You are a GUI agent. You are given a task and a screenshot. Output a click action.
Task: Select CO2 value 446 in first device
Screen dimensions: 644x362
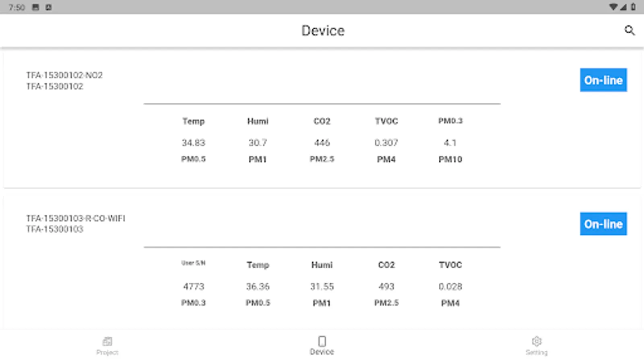pyautogui.click(x=322, y=143)
